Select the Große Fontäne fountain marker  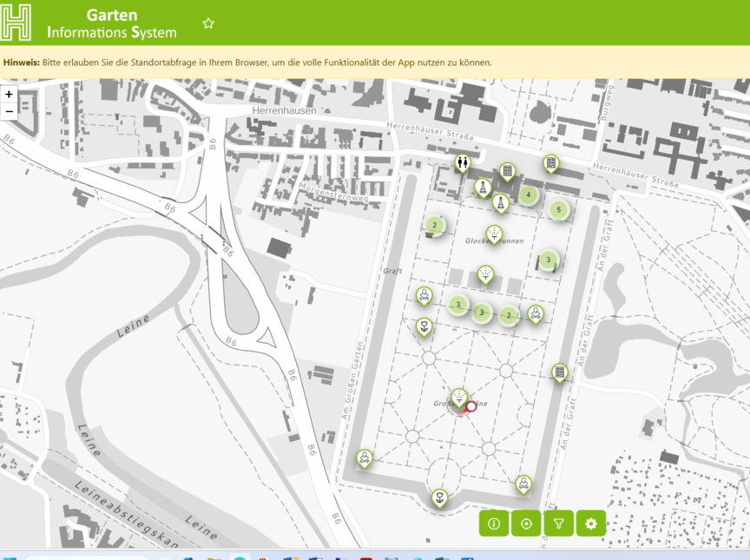click(459, 396)
